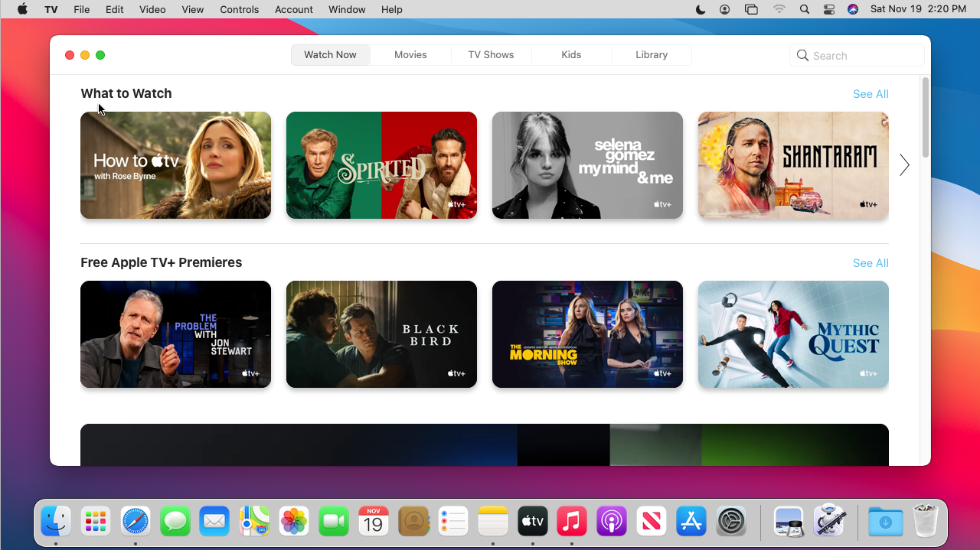
Task: Open The Morning Show thumbnail
Action: [587, 334]
